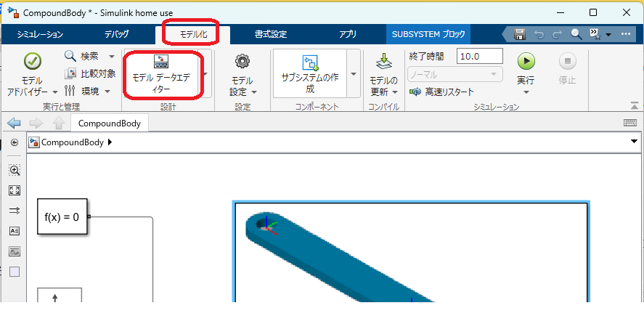
Task: Open the favorite commands icon in quick access toolbar
Action: (x=595, y=35)
